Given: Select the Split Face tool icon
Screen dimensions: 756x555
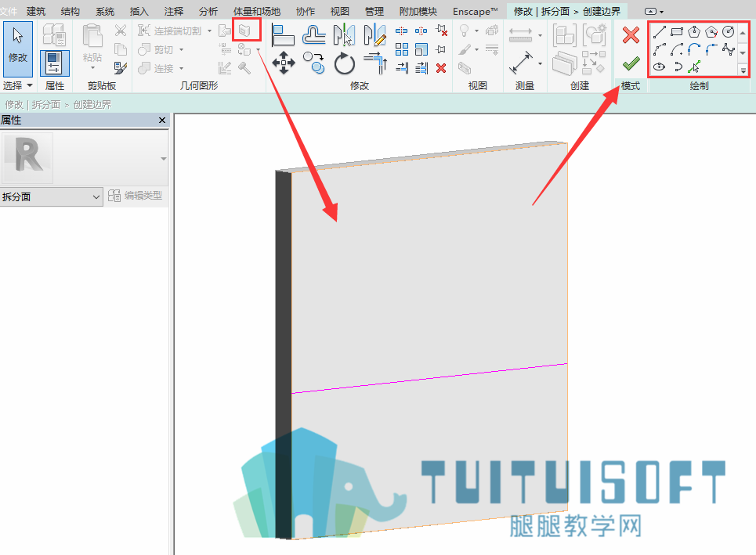Looking at the screenshot, I should [x=245, y=31].
